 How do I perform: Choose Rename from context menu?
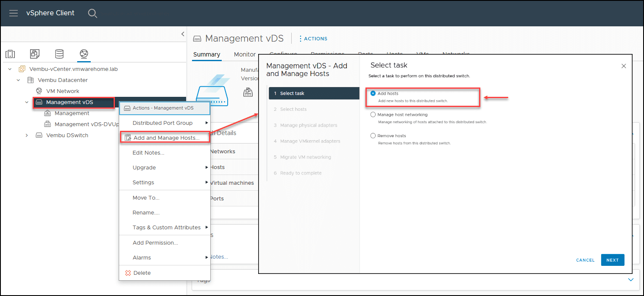tap(165, 213)
